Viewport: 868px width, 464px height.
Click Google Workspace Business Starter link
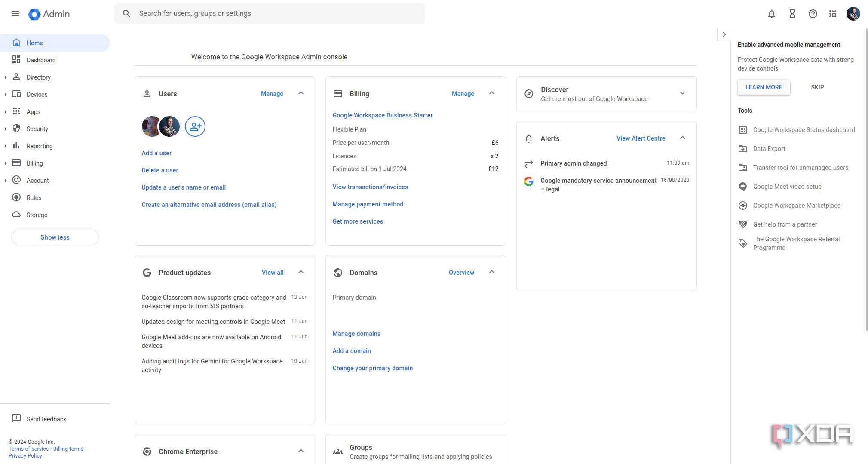[382, 115]
